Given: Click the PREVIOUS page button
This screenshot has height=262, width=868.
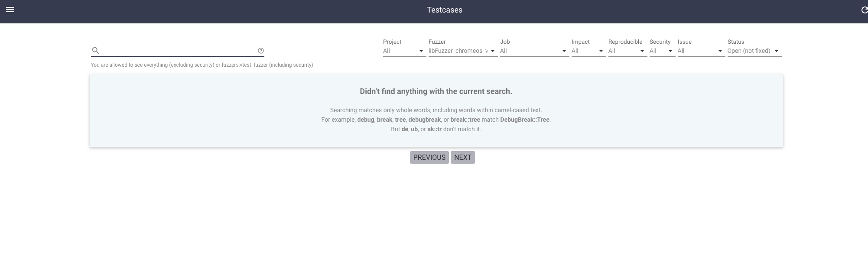Looking at the screenshot, I should click(429, 157).
